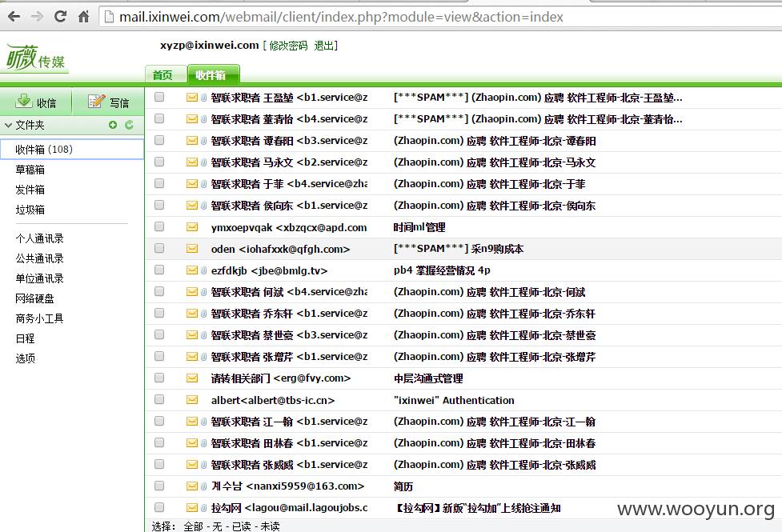Image resolution: width=782 pixels, height=532 pixels.
Task: Click attachment clip icon of ezfdkjb email
Action: point(203,270)
